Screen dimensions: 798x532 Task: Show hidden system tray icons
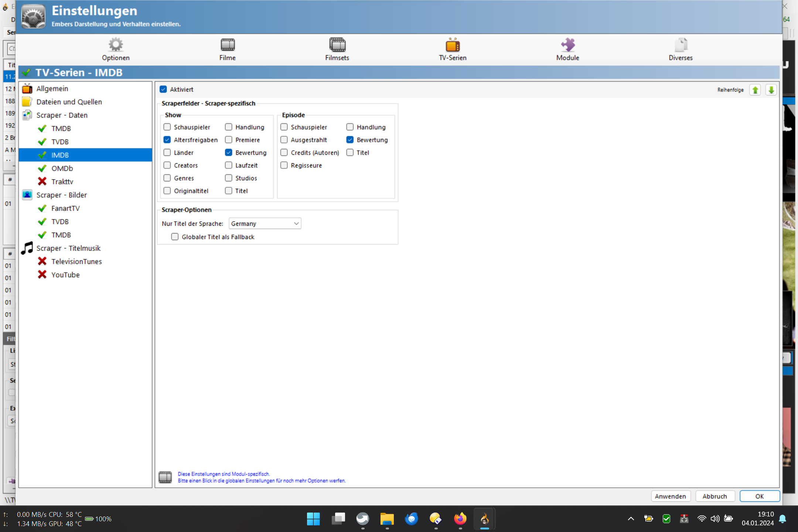click(631, 519)
